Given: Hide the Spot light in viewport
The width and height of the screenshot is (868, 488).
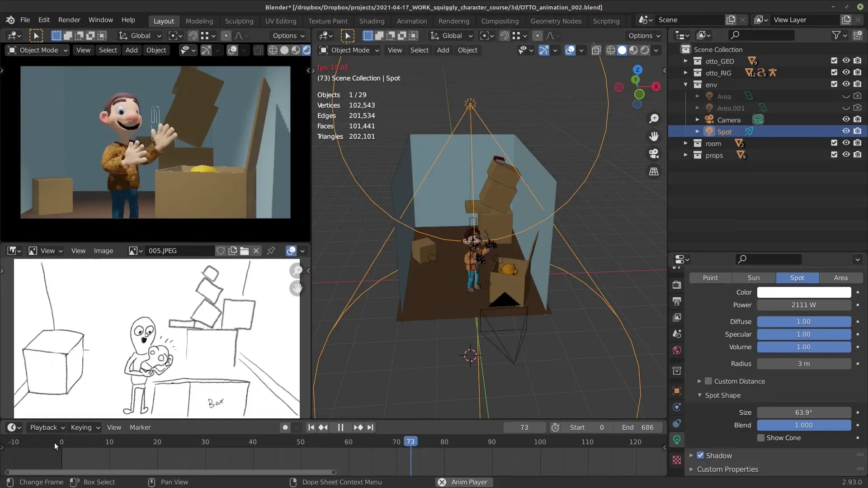Looking at the screenshot, I should (846, 131).
